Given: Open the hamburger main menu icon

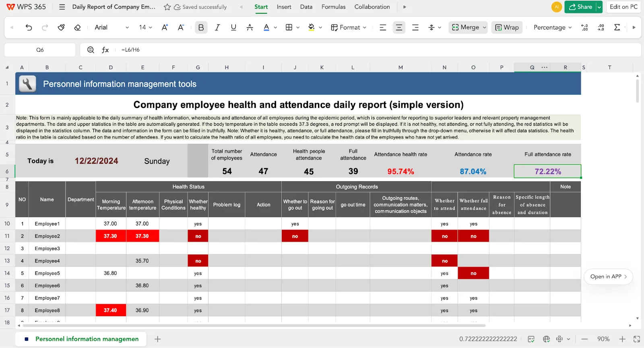Looking at the screenshot, I should tap(62, 7).
